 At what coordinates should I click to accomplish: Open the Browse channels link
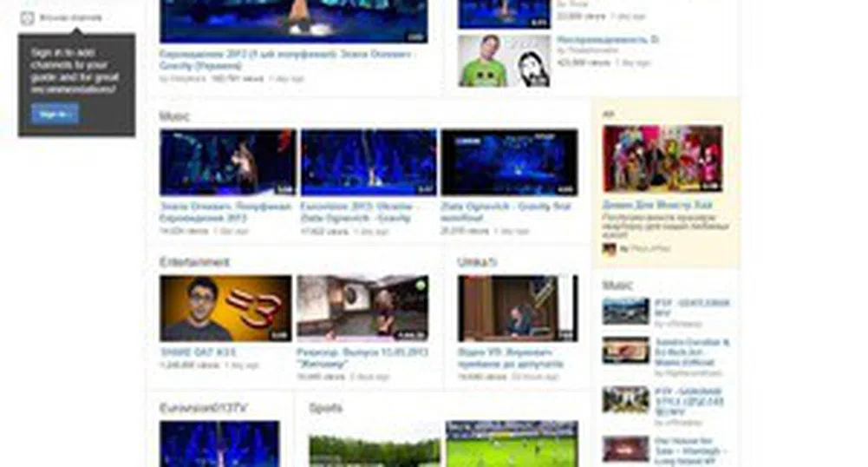coord(70,17)
